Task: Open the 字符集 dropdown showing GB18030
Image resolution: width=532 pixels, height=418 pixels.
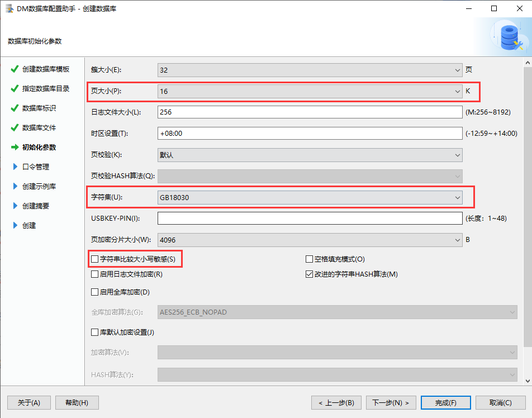Action: 310,197
